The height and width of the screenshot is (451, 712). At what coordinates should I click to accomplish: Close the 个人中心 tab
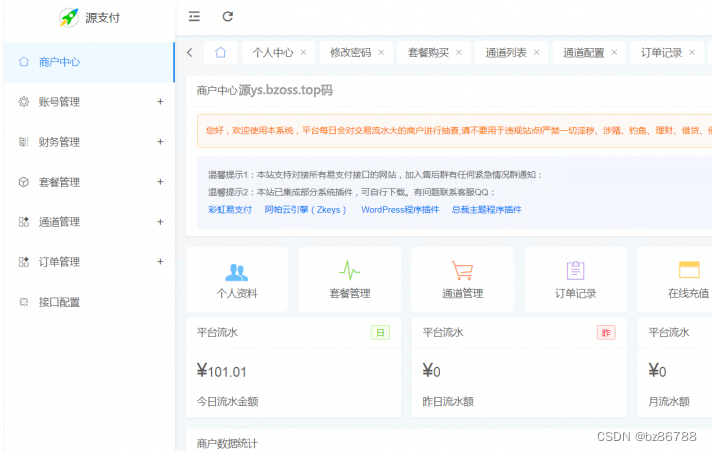coord(303,53)
